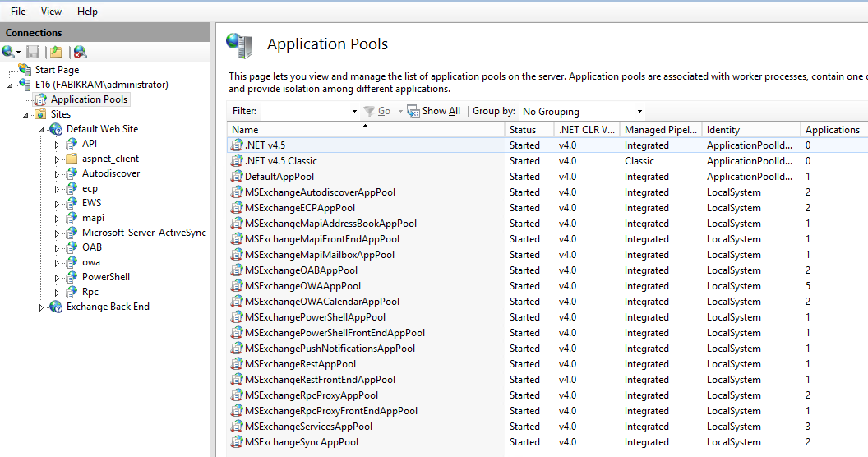Click the MSExchangeECPAppPool icon
Image resolution: width=868 pixels, height=457 pixels.
coord(237,207)
